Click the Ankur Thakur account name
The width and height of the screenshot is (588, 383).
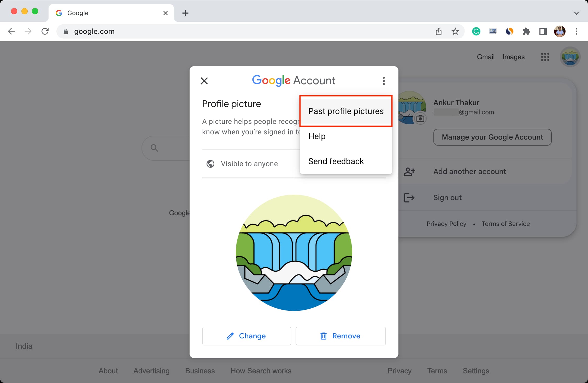[456, 103]
